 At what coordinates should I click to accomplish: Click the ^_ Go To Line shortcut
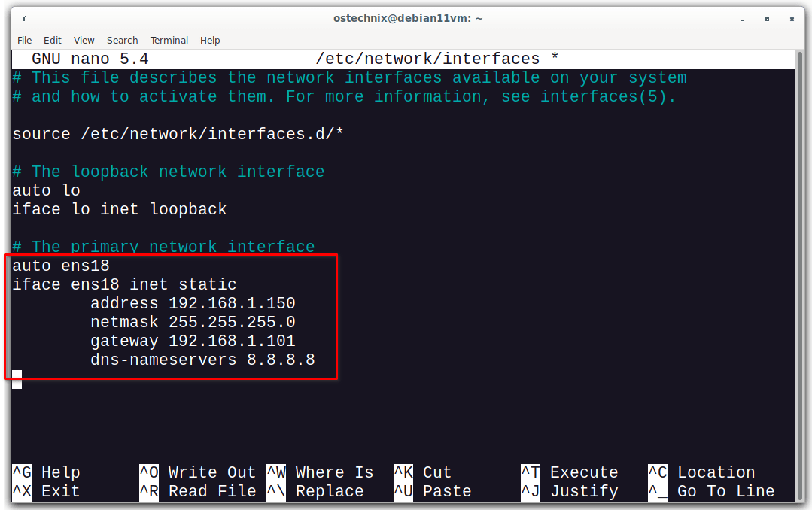coord(712,491)
